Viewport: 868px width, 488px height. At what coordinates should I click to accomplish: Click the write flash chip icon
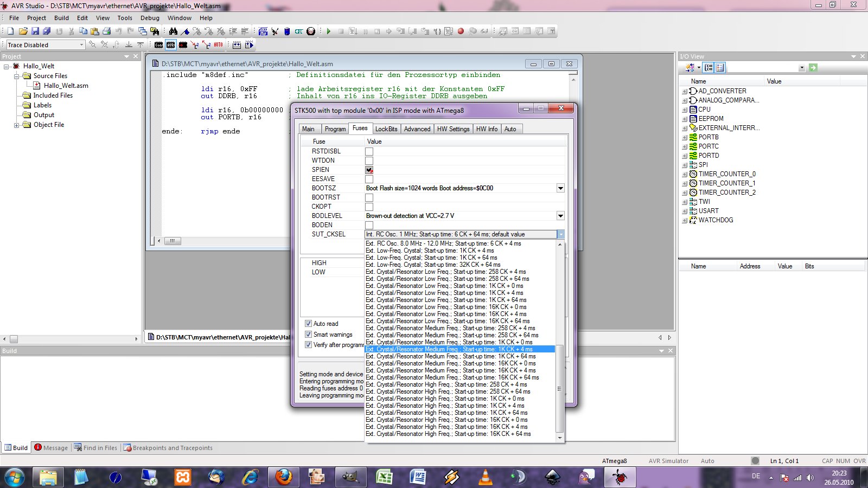(x=183, y=45)
